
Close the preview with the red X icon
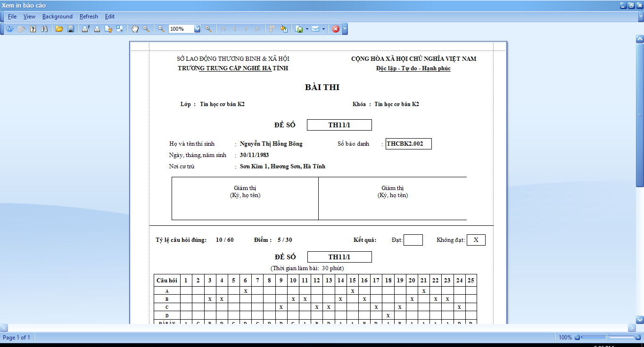(x=336, y=29)
